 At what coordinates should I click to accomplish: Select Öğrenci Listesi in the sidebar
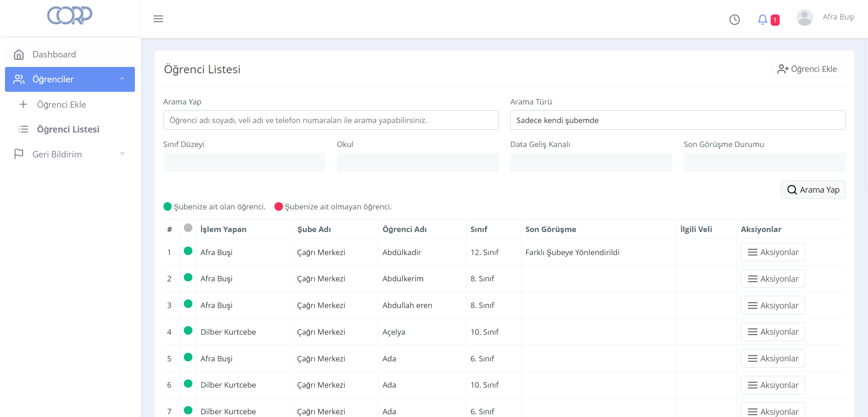[68, 129]
